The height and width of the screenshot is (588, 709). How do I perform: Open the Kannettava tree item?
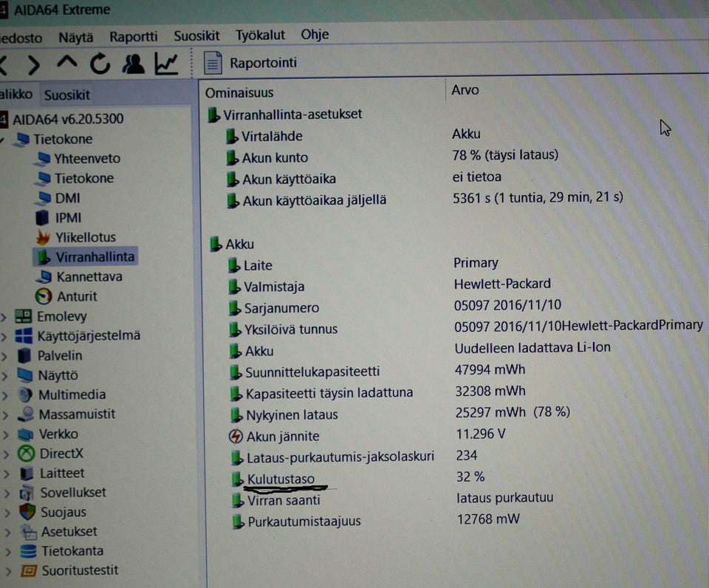pyautogui.click(x=89, y=277)
